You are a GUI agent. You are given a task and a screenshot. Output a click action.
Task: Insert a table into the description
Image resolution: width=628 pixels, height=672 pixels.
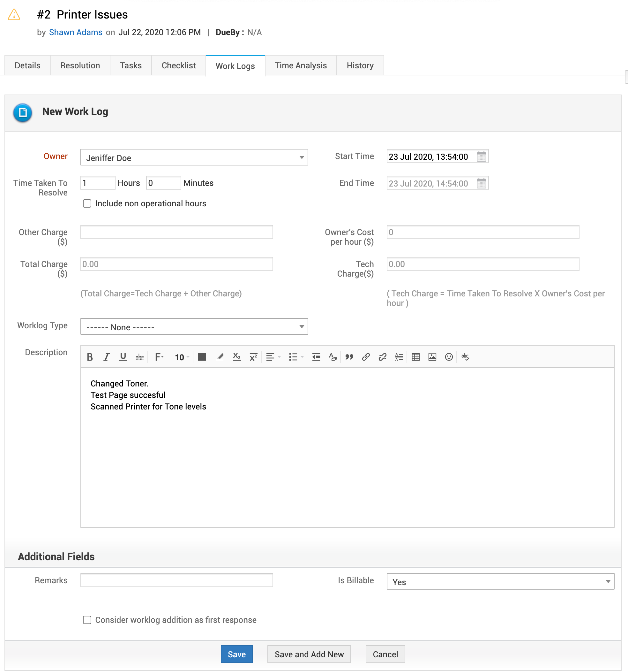point(415,357)
